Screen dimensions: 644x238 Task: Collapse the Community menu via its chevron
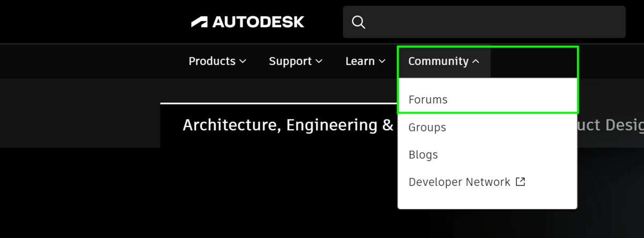[475, 62]
